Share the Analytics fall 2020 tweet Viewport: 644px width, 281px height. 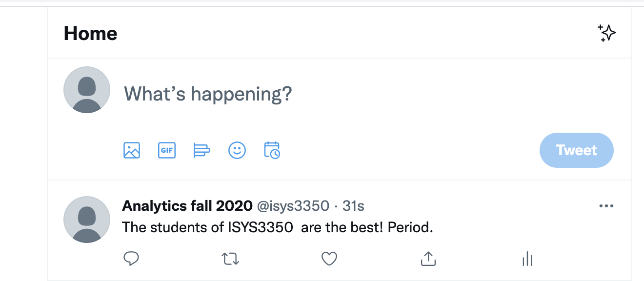click(428, 259)
